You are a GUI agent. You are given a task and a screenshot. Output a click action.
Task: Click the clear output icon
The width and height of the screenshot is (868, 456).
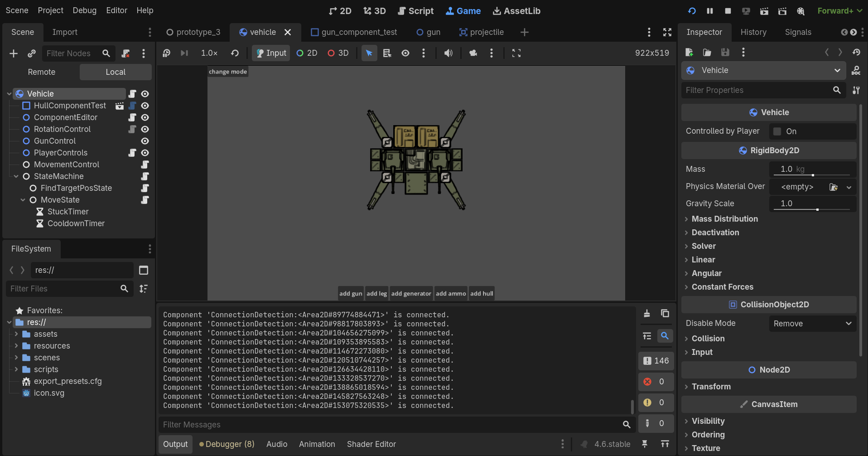click(647, 314)
